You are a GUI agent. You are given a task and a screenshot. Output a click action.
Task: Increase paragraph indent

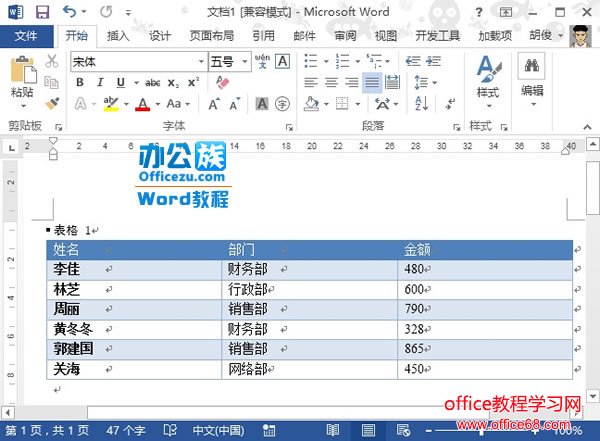tap(434, 61)
